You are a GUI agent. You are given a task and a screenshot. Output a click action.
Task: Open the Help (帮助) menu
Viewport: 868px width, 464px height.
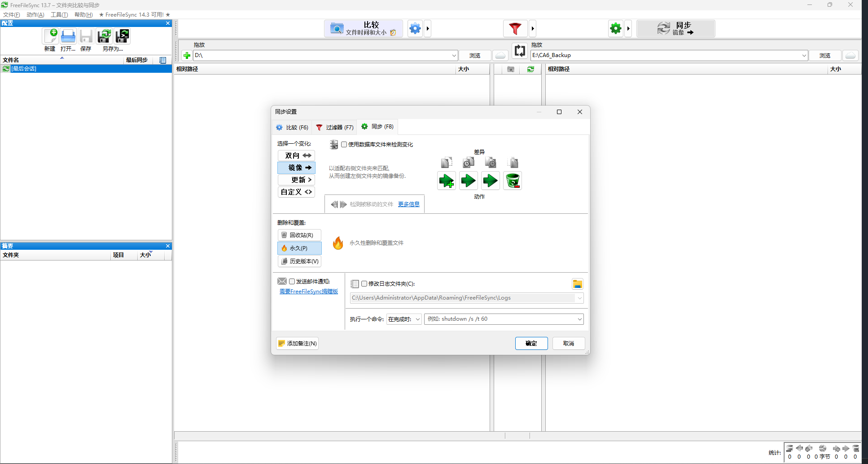(x=83, y=15)
